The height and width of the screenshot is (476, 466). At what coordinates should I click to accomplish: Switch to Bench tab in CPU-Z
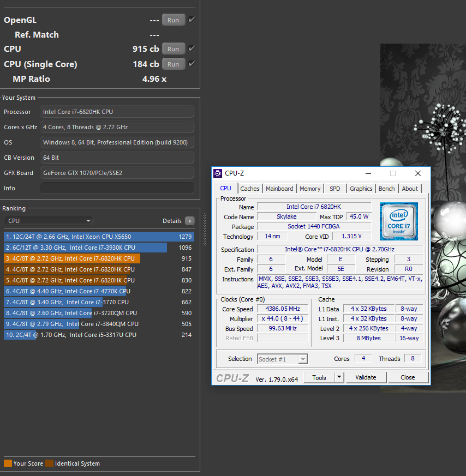click(387, 189)
